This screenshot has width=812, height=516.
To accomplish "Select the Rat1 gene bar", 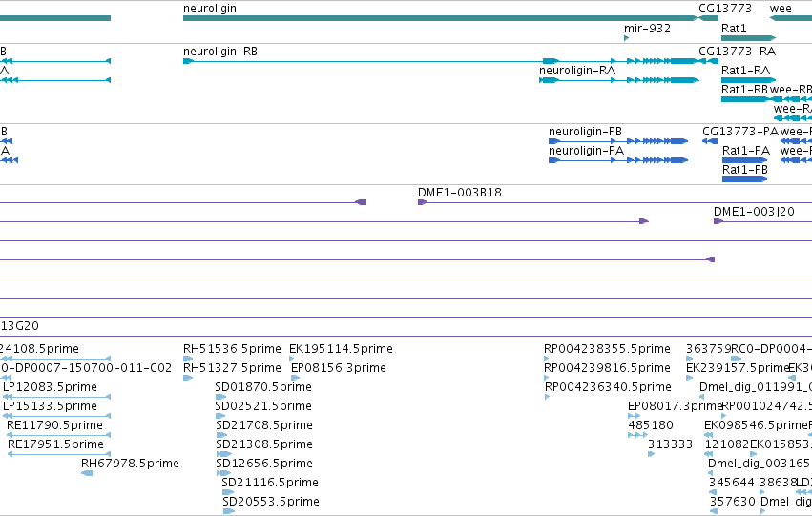I will click(x=748, y=38).
